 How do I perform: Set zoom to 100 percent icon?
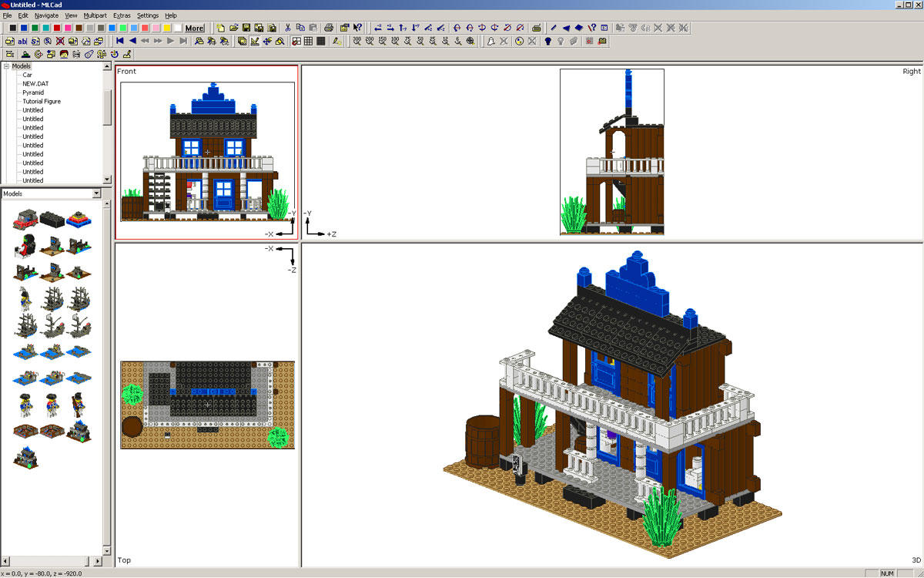click(x=395, y=41)
